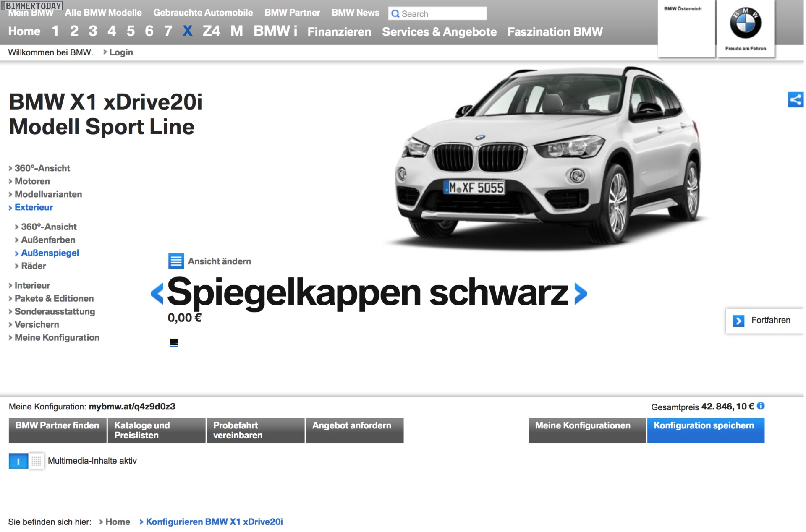The width and height of the screenshot is (806, 532).
Task: Click the blue share icon
Action: 795,100
